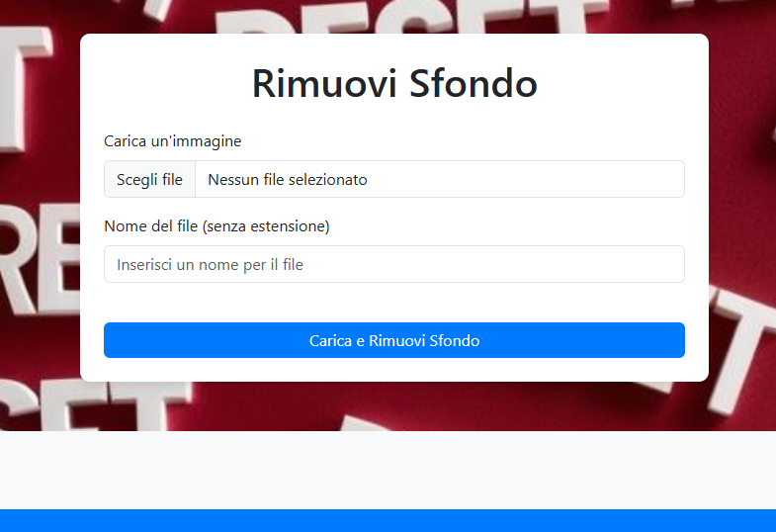Click the blank card area right of the title
Viewport: 776px width, 532px height.
click(x=623, y=83)
